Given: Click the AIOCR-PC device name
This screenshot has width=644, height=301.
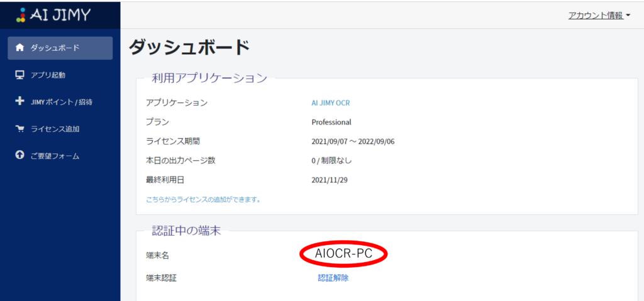Looking at the screenshot, I should tap(343, 254).
